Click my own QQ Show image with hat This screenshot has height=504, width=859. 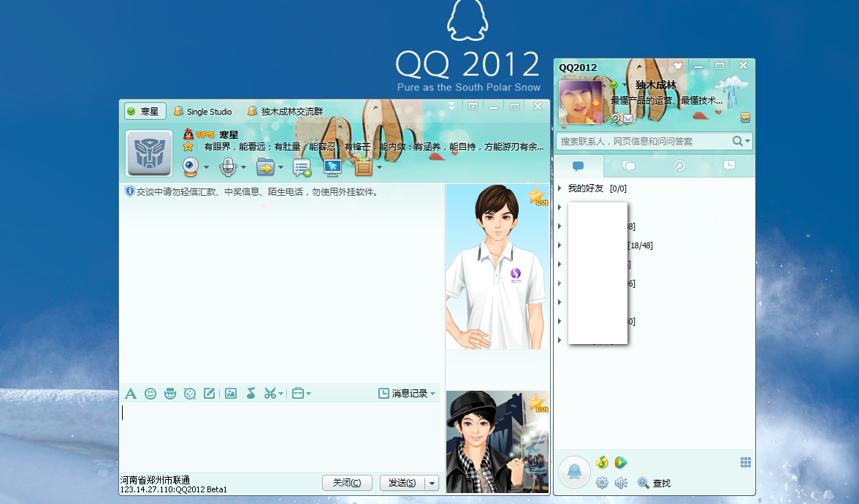pyautogui.click(x=497, y=441)
